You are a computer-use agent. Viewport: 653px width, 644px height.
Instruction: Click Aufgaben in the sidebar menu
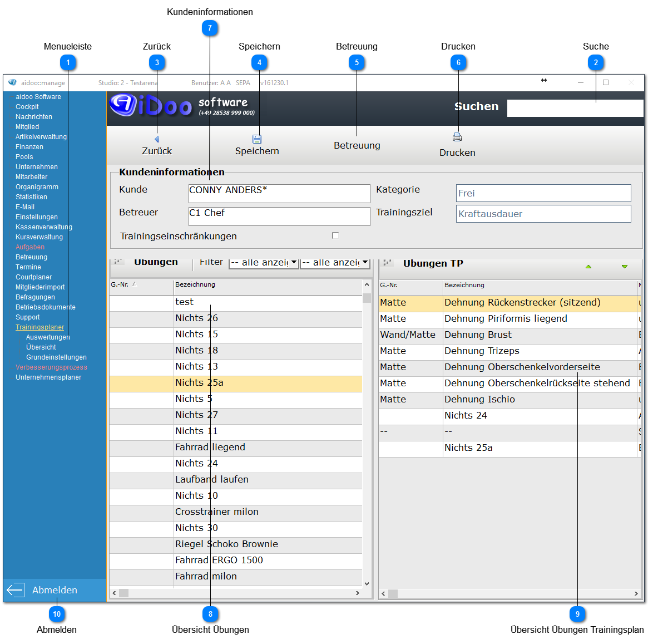[30, 247]
